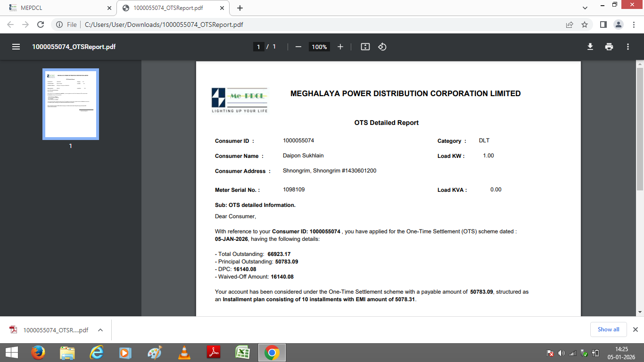Rotate the PDF counterclockwise

click(x=382, y=47)
